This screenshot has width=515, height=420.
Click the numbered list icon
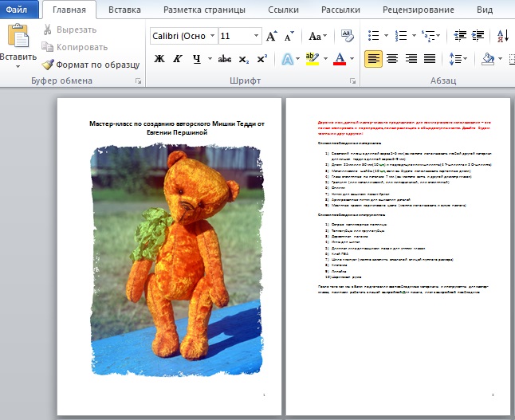pos(401,35)
